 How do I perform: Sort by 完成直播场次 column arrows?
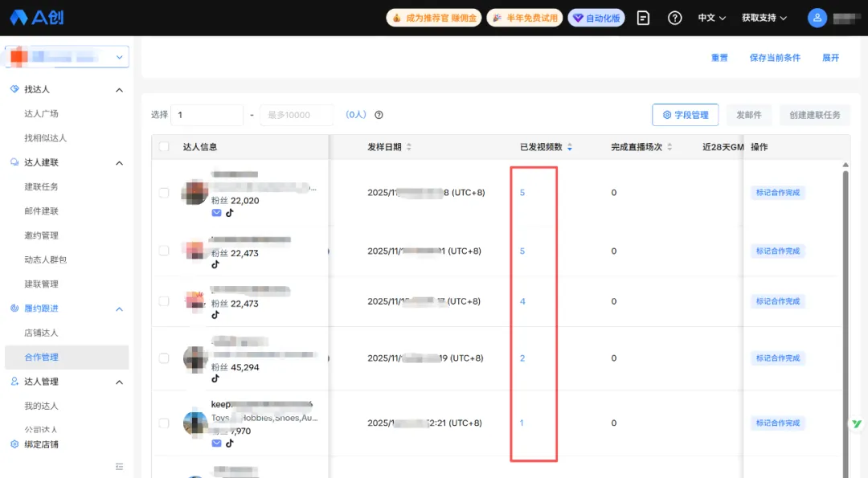pos(669,147)
